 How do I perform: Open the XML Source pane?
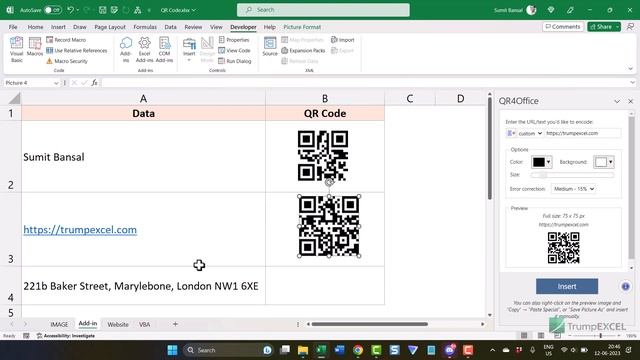pyautogui.click(x=270, y=46)
